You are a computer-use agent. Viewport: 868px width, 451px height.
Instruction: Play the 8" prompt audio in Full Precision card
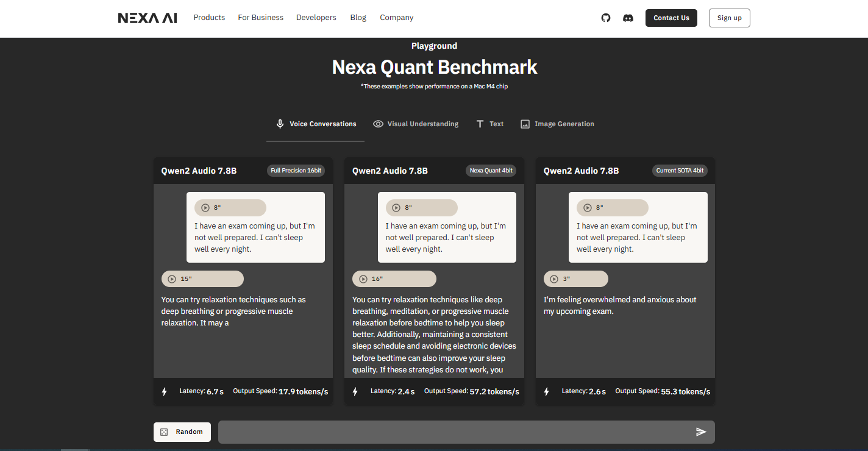click(205, 208)
